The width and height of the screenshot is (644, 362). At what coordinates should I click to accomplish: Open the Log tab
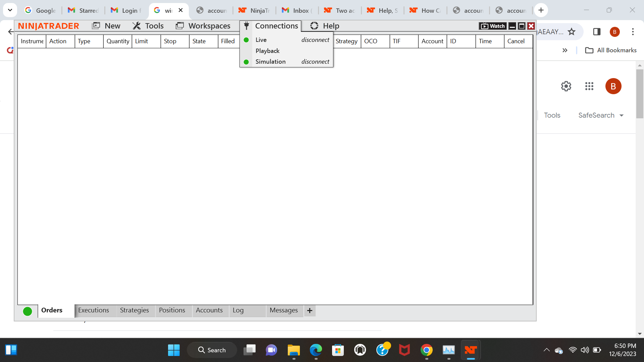tap(238, 310)
